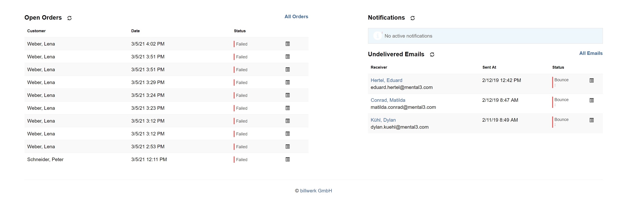Open details icon for Conrad, Matilda email
Viewport: 644px width, 219px height.
click(x=591, y=100)
